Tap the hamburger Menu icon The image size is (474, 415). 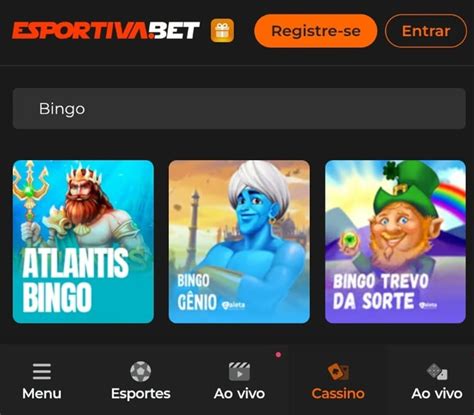coord(42,371)
